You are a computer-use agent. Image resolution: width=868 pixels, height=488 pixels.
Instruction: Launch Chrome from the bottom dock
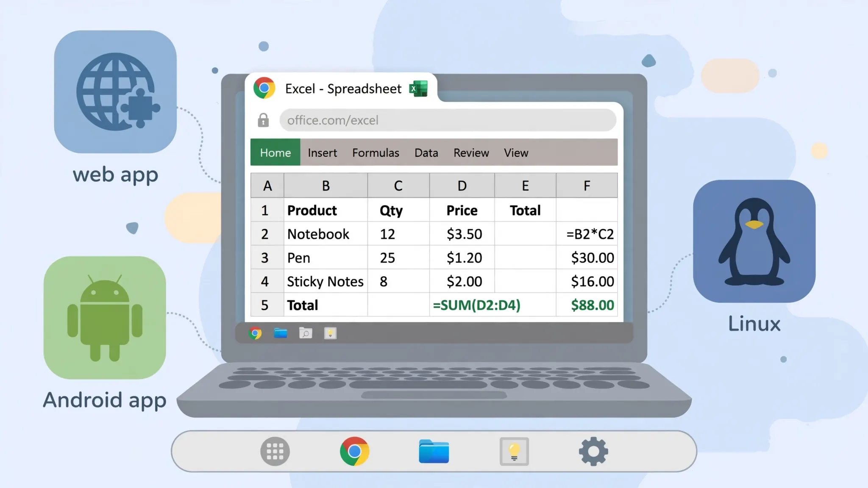click(x=355, y=451)
